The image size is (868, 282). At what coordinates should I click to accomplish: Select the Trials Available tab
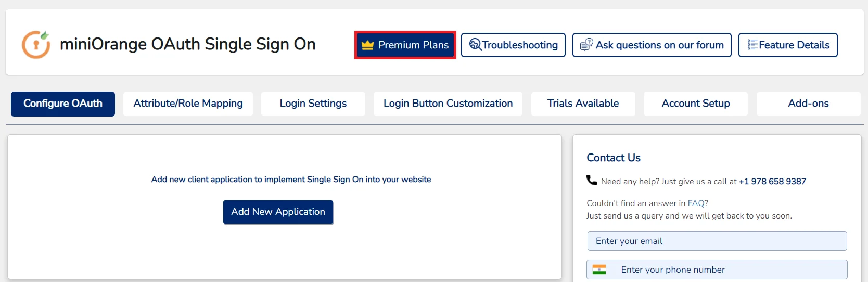583,104
